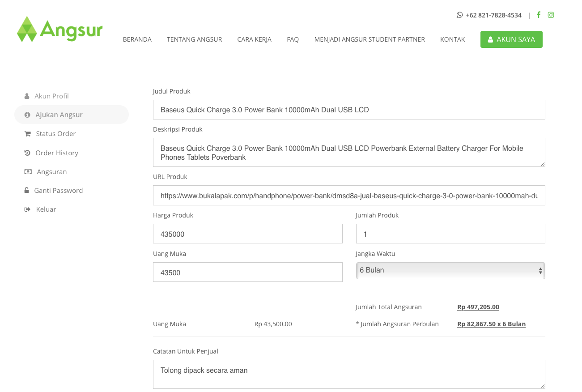Click into the Uang Muka input
Screen dimensions: 582x392
(247, 273)
